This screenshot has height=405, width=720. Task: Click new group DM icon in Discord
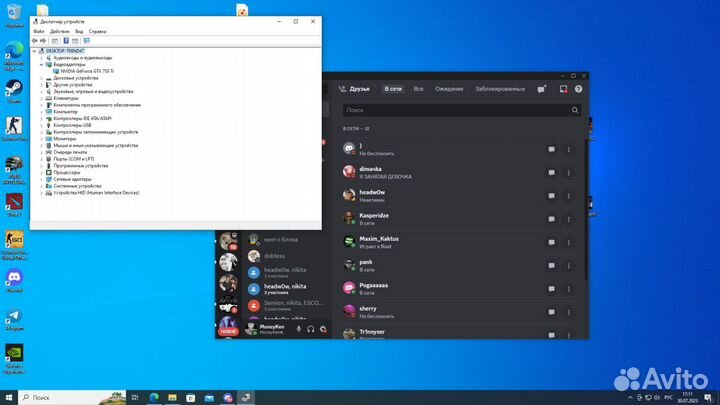point(541,88)
